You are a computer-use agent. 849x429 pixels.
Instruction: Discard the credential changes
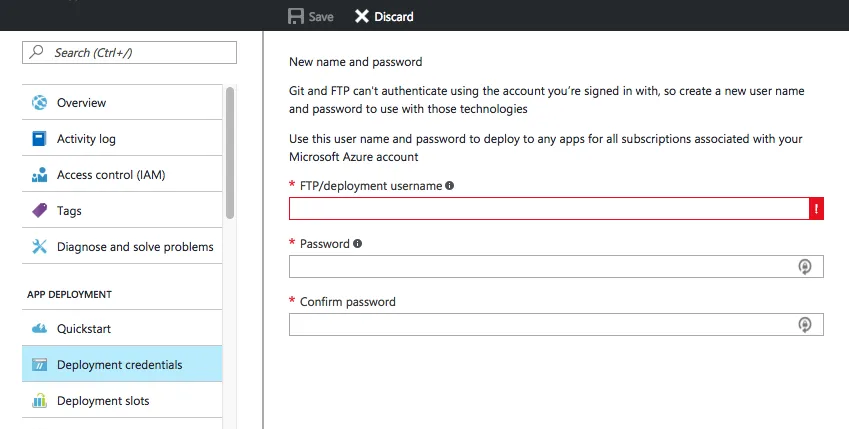coord(383,16)
